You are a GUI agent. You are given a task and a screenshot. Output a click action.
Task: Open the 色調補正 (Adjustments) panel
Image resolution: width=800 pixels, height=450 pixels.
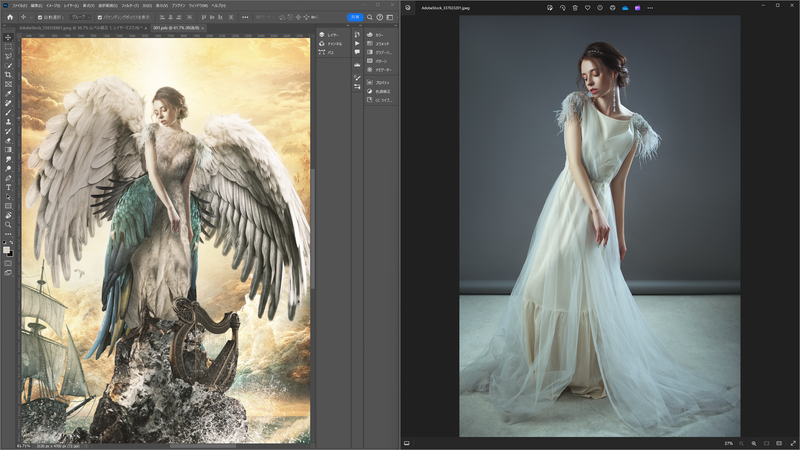[x=382, y=91]
